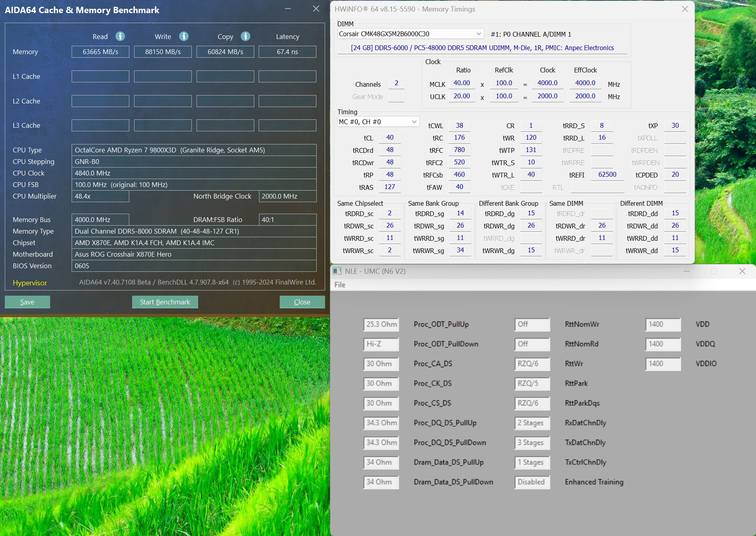This screenshot has height=536, width=756.
Task: Minimize the NLE - UMC window
Action: pos(686,271)
